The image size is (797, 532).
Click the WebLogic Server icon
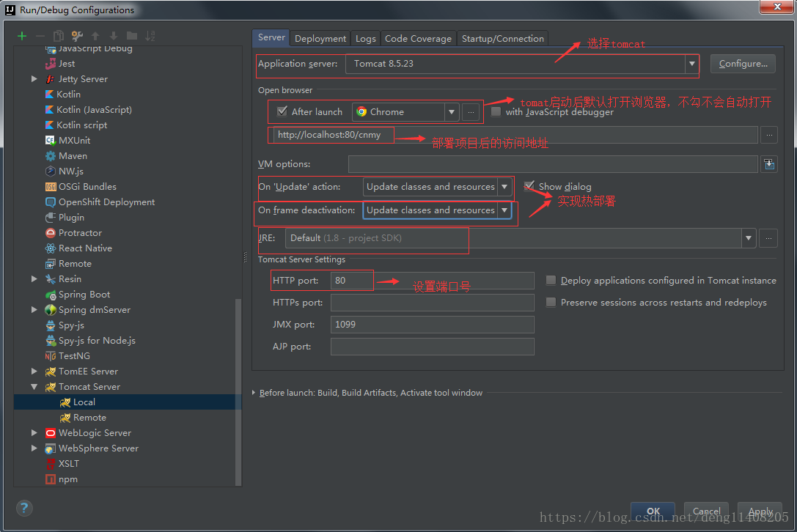pyautogui.click(x=51, y=433)
